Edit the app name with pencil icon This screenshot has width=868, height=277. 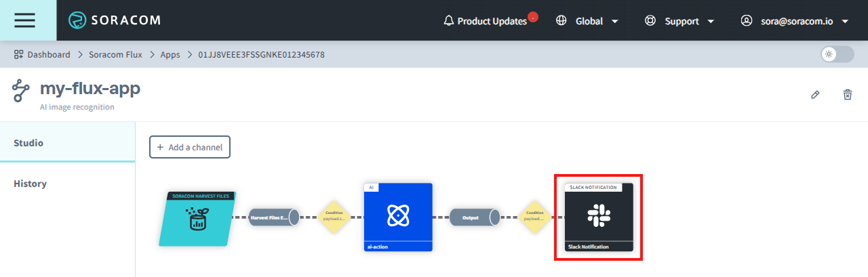(815, 95)
